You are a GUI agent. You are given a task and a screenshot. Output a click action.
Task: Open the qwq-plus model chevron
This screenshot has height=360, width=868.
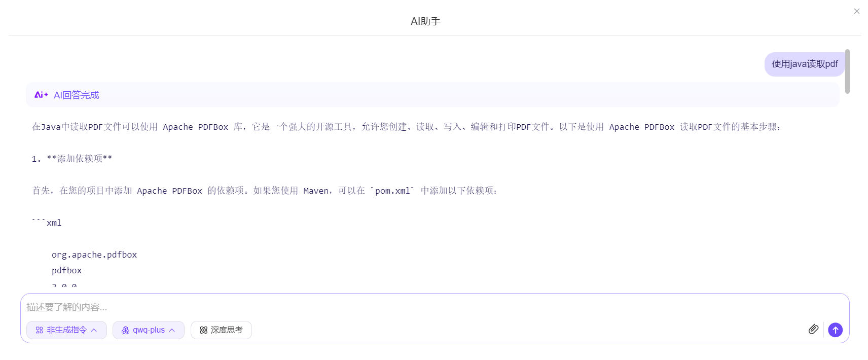[172, 330]
